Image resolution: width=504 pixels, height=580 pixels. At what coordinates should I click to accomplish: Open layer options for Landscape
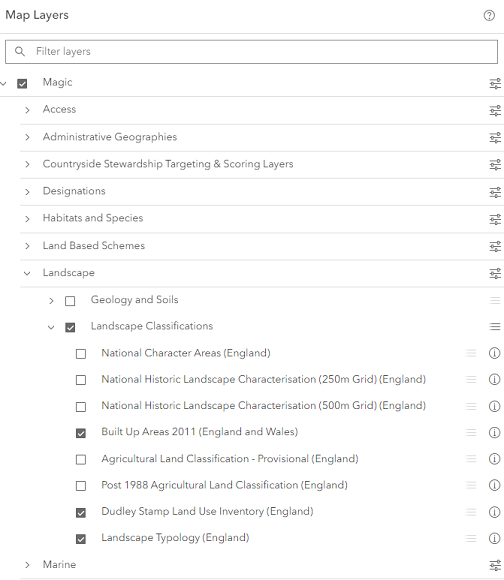point(495,274)
